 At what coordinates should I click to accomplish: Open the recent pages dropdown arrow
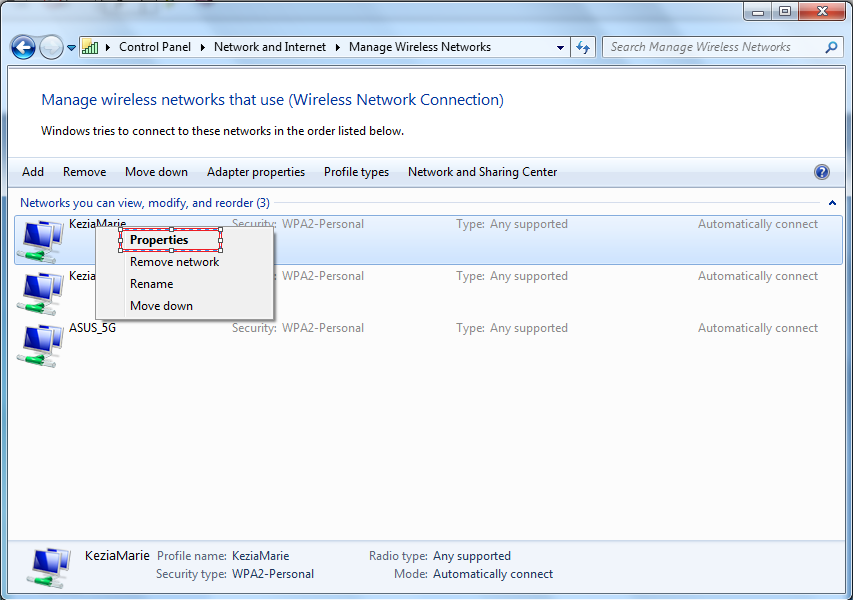tap(71, 48)
